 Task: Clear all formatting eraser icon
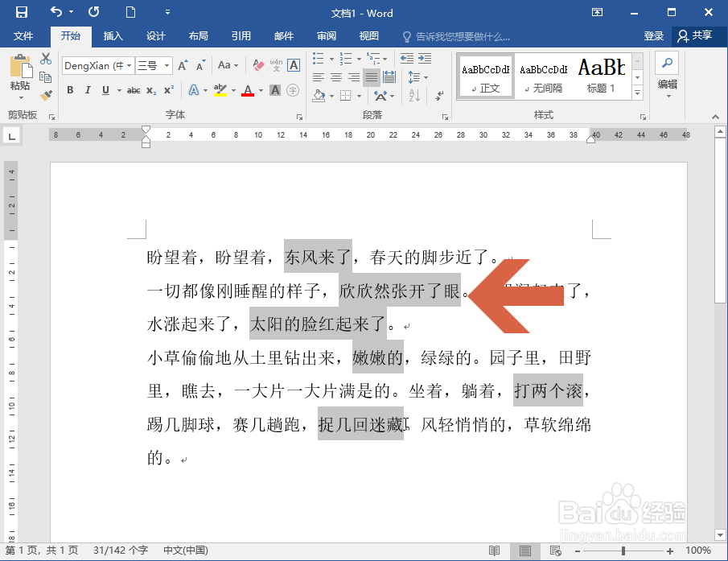pyautogui.click(x=258, y=65)
